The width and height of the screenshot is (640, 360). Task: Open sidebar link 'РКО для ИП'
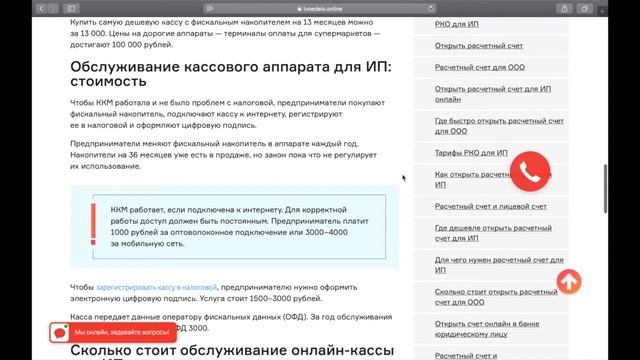[457, 24]
